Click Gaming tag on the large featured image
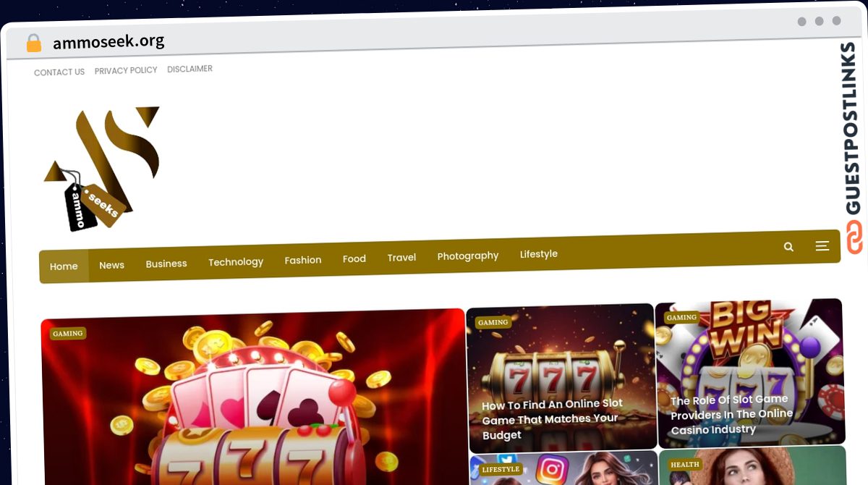The height and width of the screenshot is (485, 868). [x=68, y=334]
